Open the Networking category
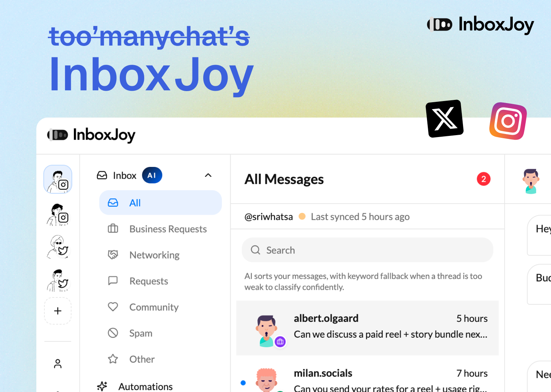Viewport: 551px width, 392px height. [160, 255]
